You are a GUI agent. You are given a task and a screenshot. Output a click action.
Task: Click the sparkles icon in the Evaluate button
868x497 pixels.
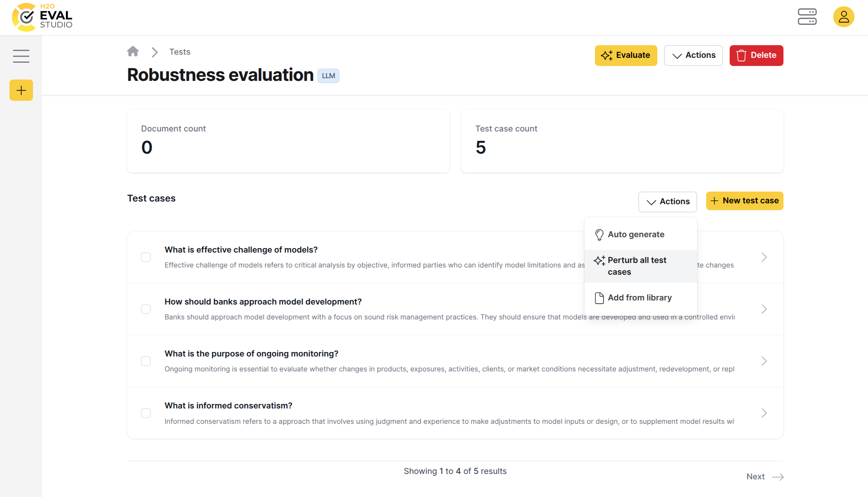point(607,55)
